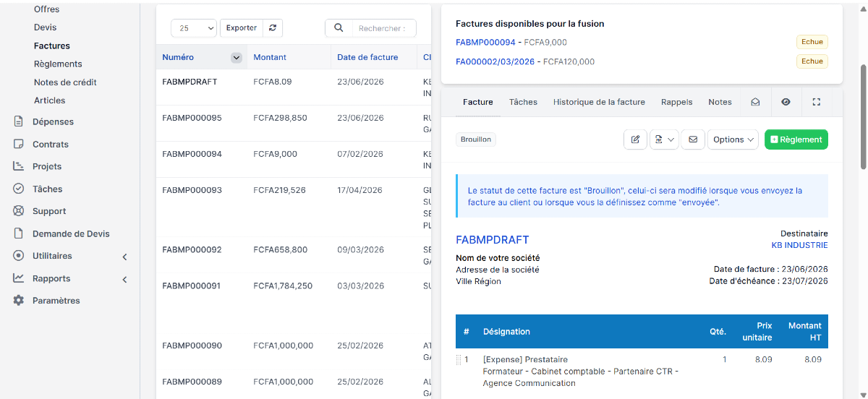
Task: Toggle sort chevron on Numéro column
Action: pyautogui.click(x=236, y=58)
